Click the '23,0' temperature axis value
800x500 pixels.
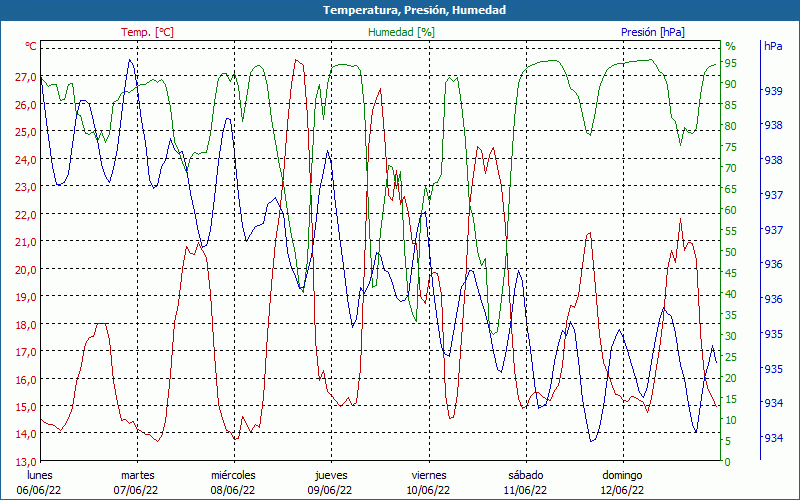pyautogui.click(x=26, y=187)
